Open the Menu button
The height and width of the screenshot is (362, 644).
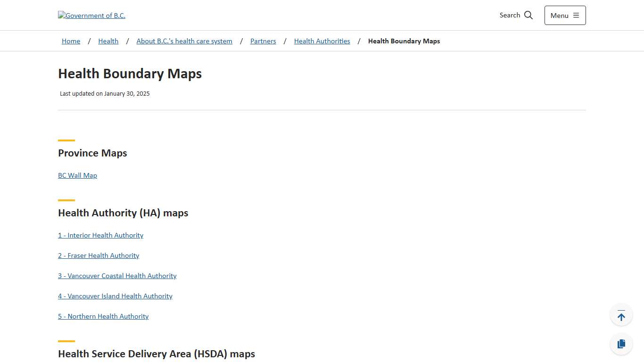[x=564, y=15]
